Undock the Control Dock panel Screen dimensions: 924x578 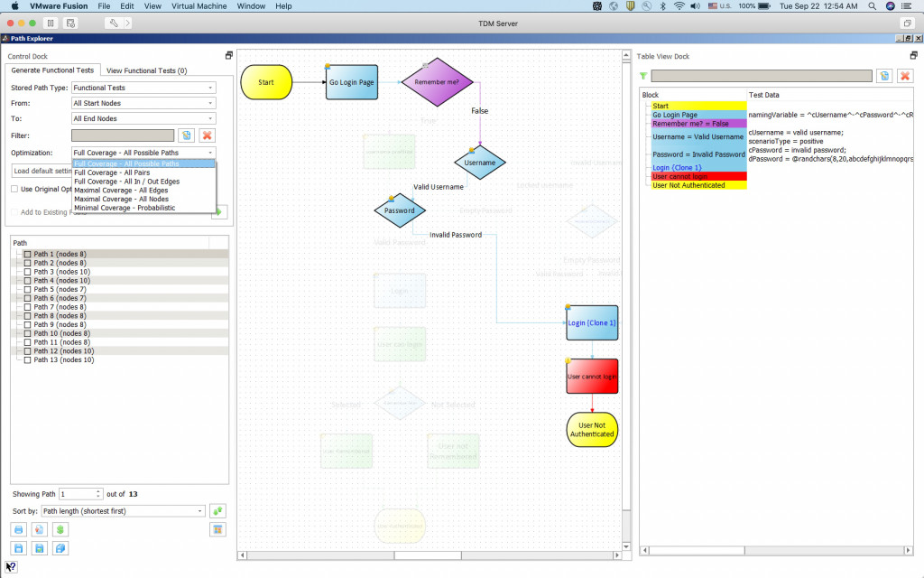[228, 55]
